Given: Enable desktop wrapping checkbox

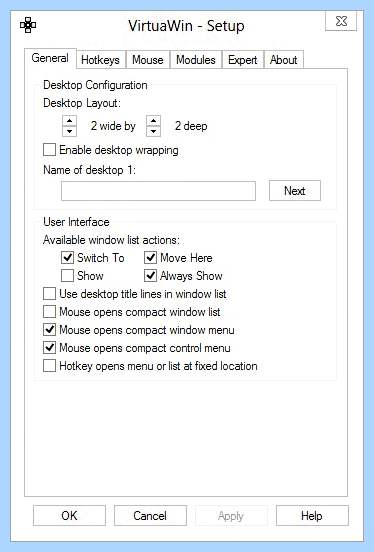Looking at the screenshot, I should (x=49, y=150).
